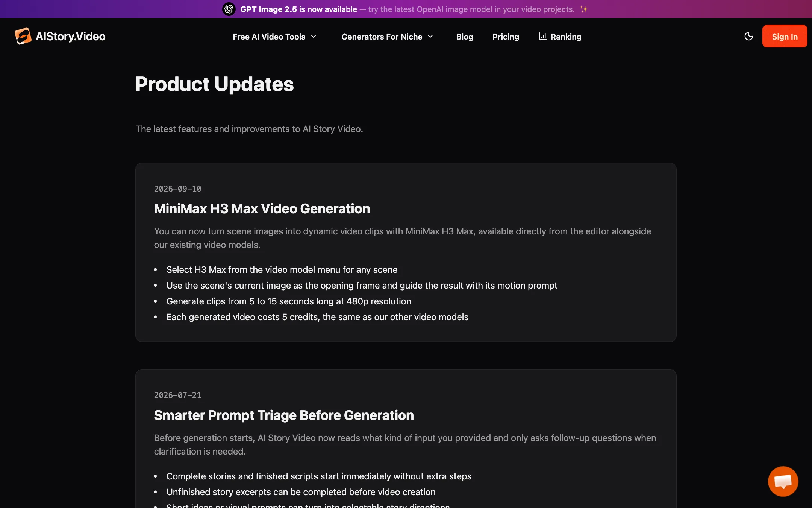Expand Generators For Niche dropdown
812x508 pixels.
tap(388, 37)
